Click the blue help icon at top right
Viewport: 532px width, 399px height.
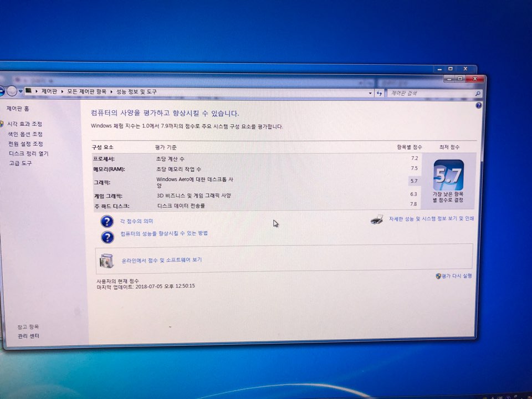coord(478,105)
